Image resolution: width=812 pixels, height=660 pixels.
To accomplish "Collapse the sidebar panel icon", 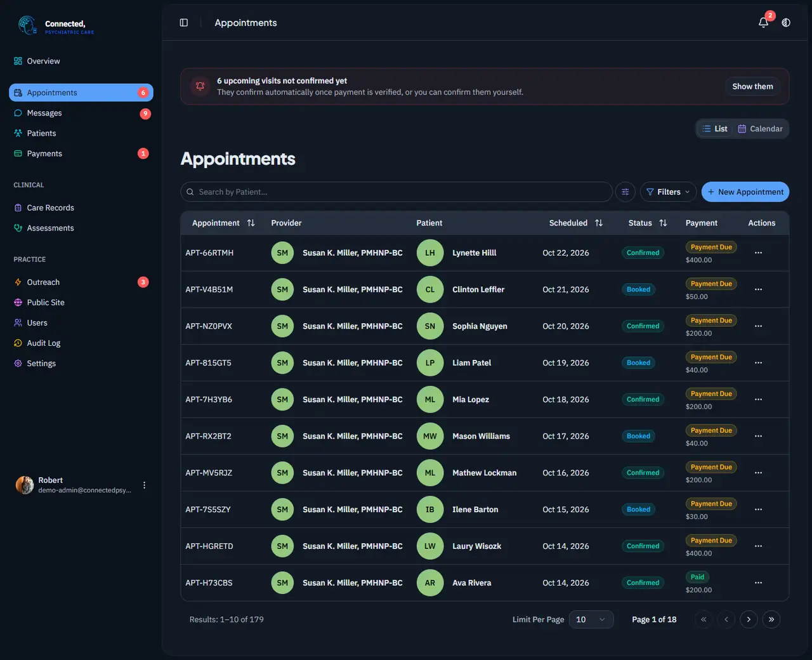I will [x=184, y=23].
